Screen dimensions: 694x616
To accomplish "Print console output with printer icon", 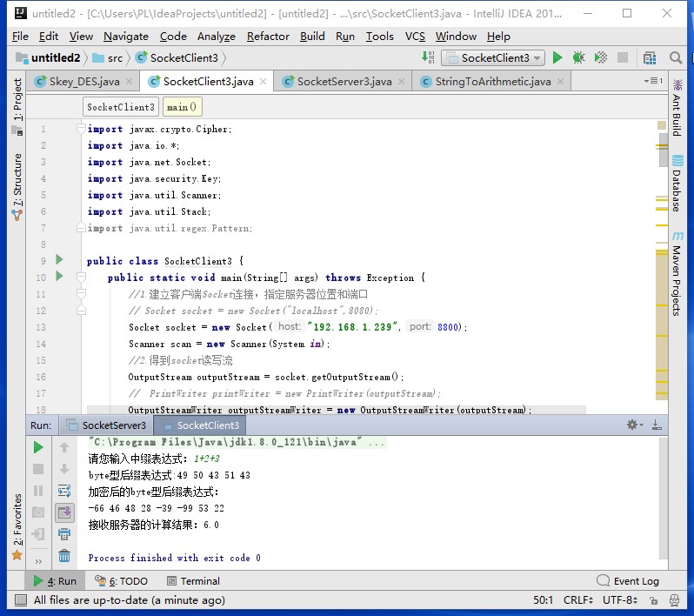I will [64, 534].
